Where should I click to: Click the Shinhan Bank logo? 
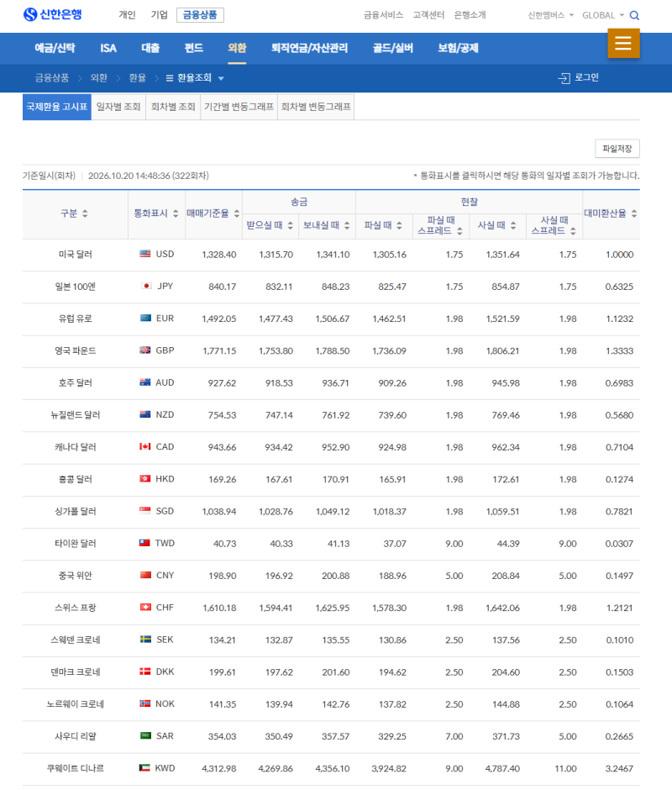tap(52, 14)
